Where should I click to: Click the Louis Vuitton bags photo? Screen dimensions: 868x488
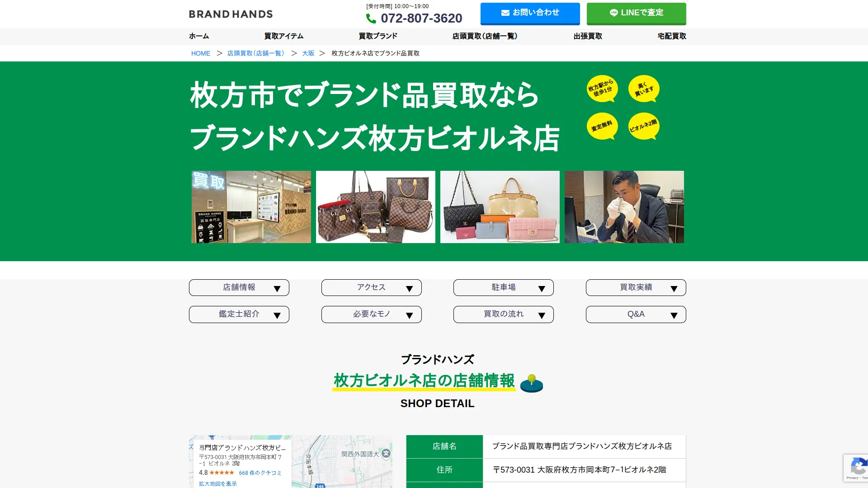point(376,207)
